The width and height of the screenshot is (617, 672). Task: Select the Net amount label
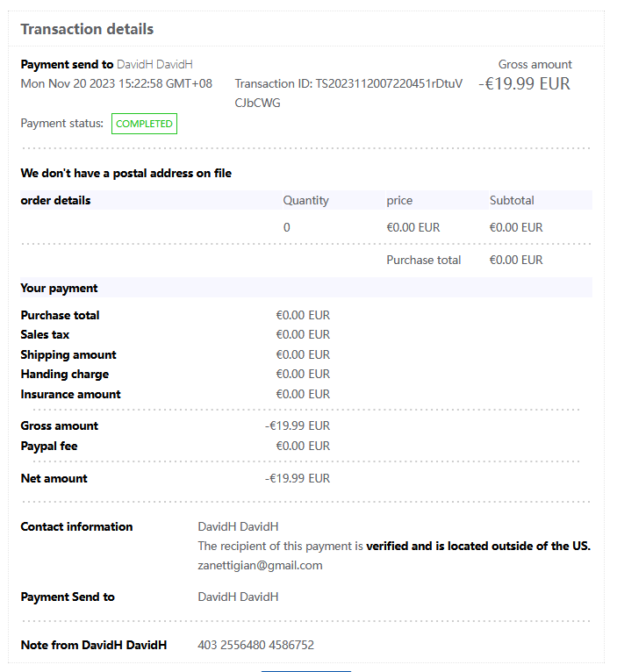[x=54, y=478]
